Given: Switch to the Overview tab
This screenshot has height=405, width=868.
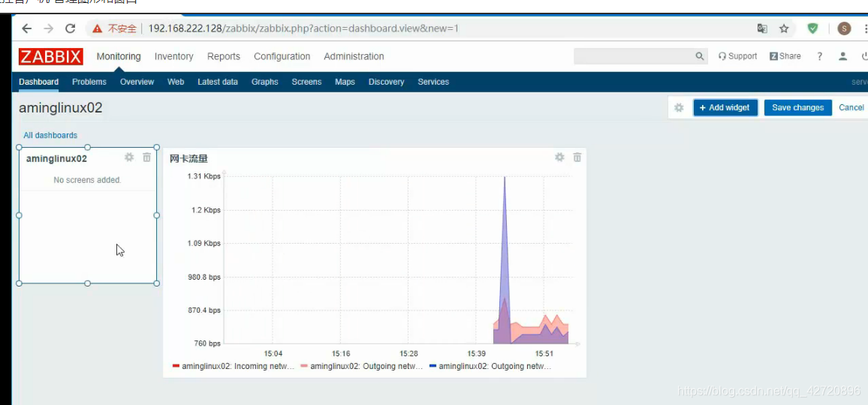Looking at the screenshot, I should point(137,82).
